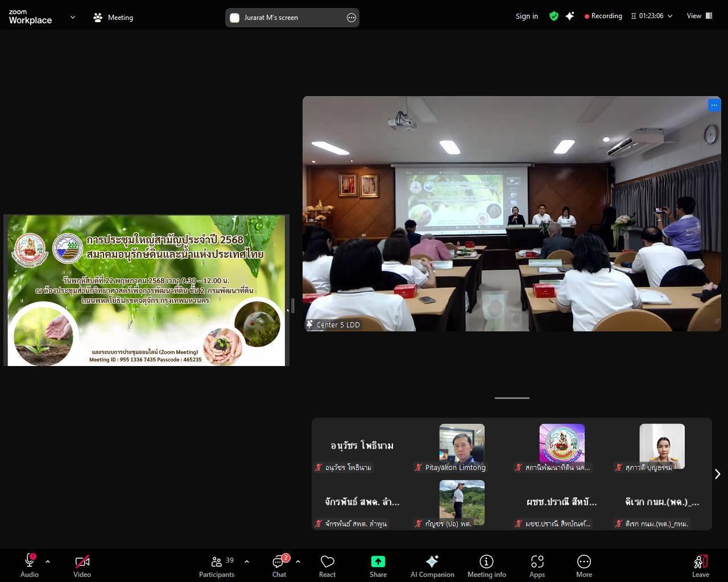Expand the Zoom Workplace dropdown chevron
728x582 pixels.
click(x=73, y=17)
